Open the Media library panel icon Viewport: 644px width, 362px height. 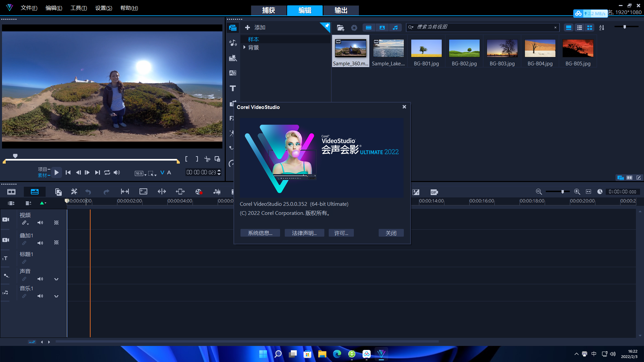(x=233, y=28)
